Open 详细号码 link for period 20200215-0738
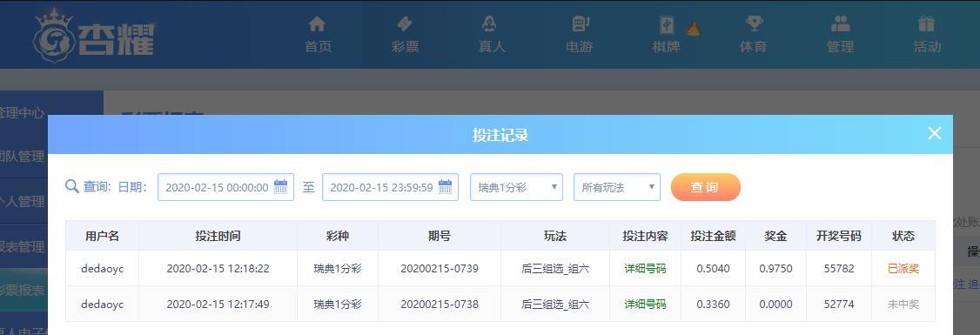Image resolution: width=980 pixels, height=335 pixels. pos(645,305)
